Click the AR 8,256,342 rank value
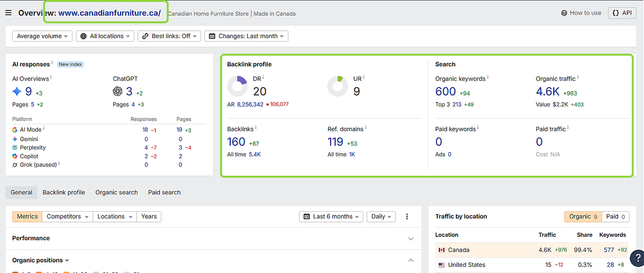The height and width of the screenshot is (273, 644). pos(250,105)
